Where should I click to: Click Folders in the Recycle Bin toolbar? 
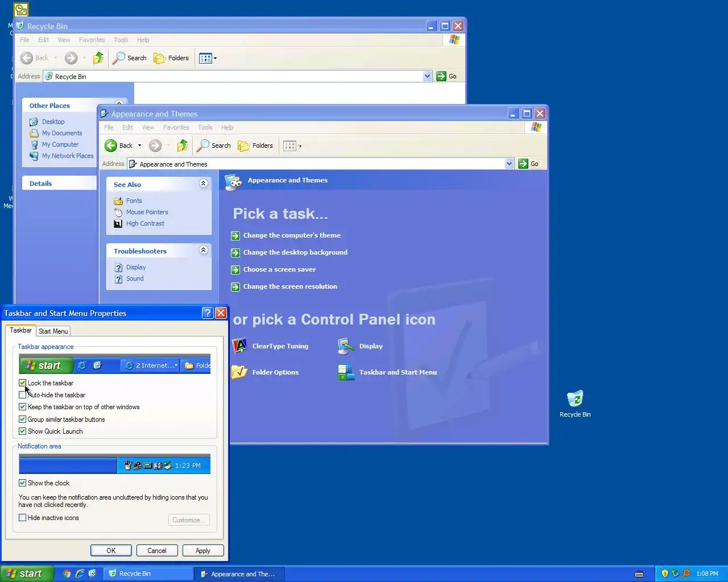(171, 58)
